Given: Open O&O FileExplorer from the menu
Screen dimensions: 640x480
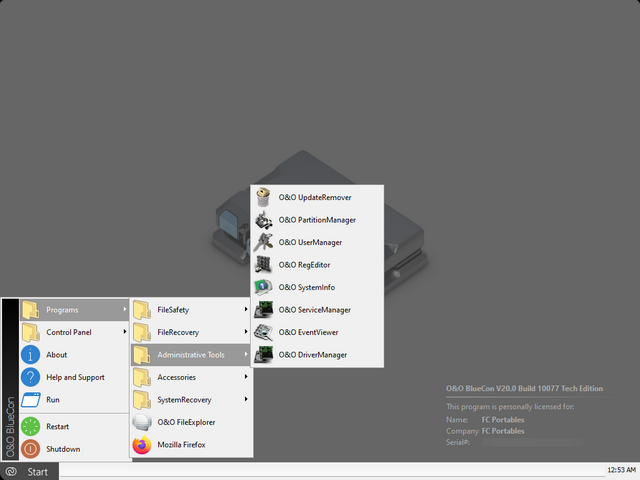Looking at the screenshot, I should point(185,422).
